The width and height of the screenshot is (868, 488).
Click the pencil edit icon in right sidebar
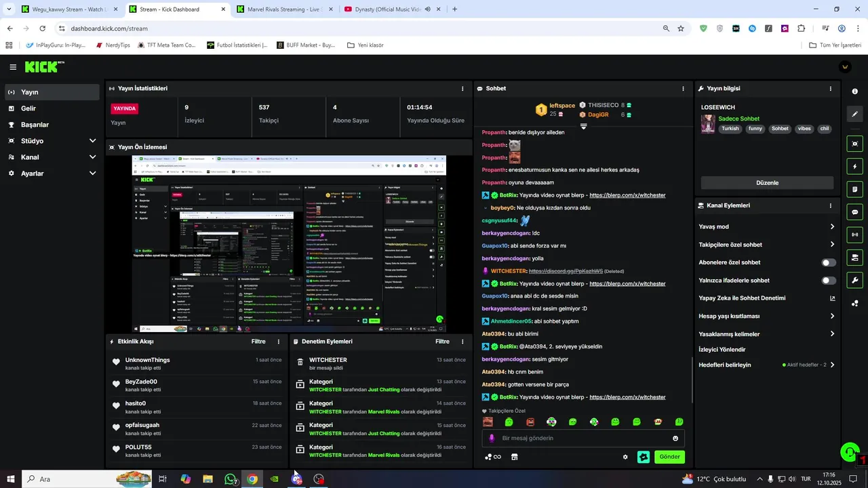[x=854, y=115]
